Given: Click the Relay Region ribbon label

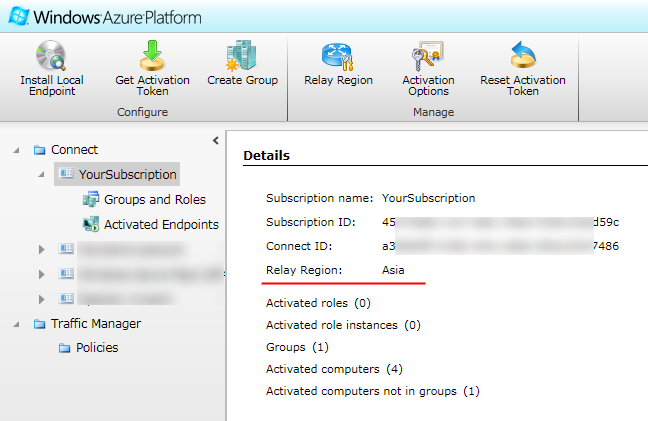Looking at the screenshot, I should tap(338, 80).
